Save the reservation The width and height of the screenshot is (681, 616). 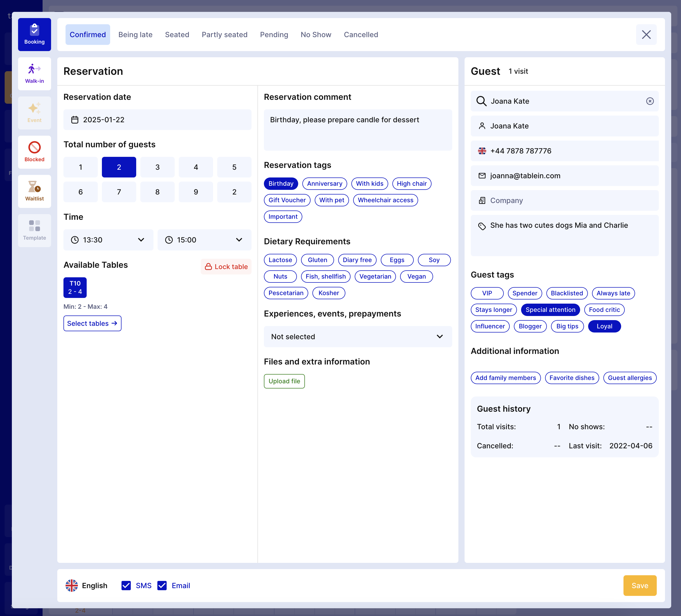click(639, 586)
